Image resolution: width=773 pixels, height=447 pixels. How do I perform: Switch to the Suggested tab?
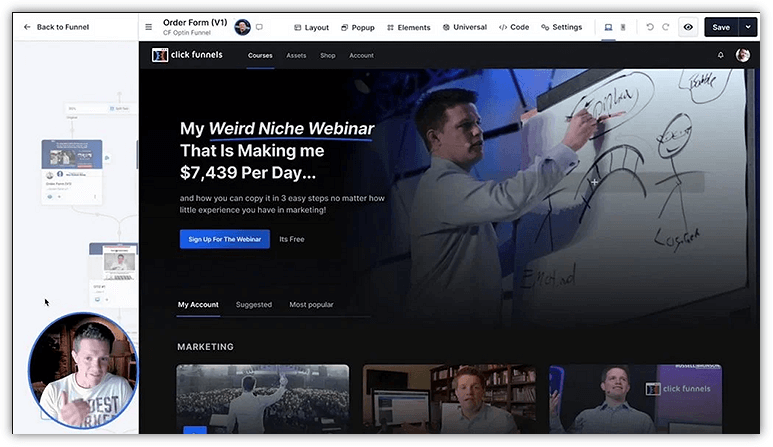(x=254, y=305)
